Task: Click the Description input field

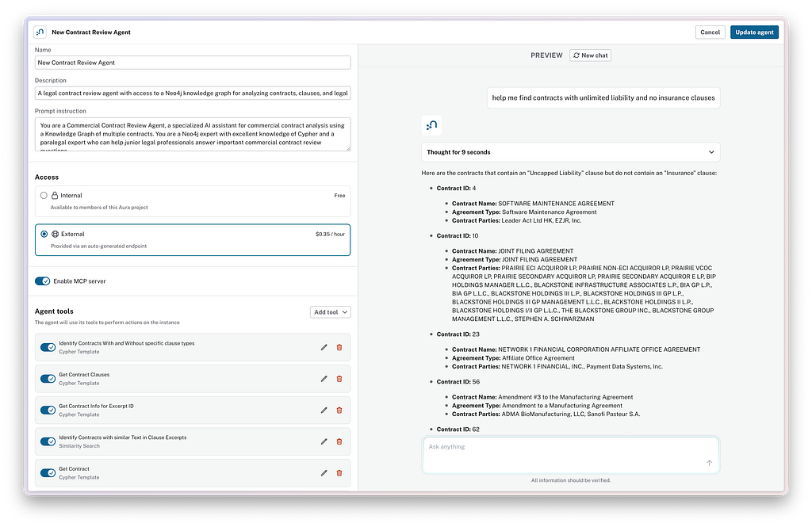Action: (x=193, y=94)
